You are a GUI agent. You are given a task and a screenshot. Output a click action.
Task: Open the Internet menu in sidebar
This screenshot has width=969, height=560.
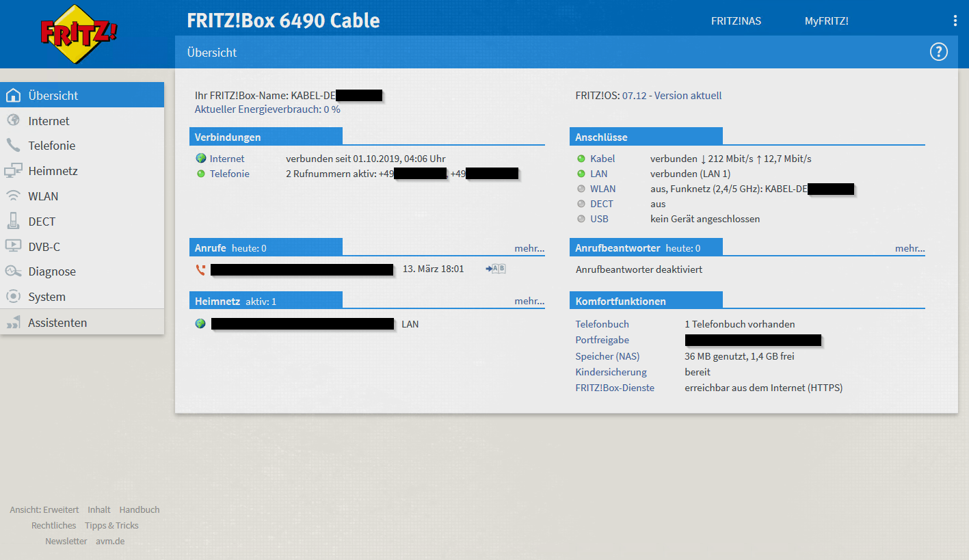(x=49, y=121)
